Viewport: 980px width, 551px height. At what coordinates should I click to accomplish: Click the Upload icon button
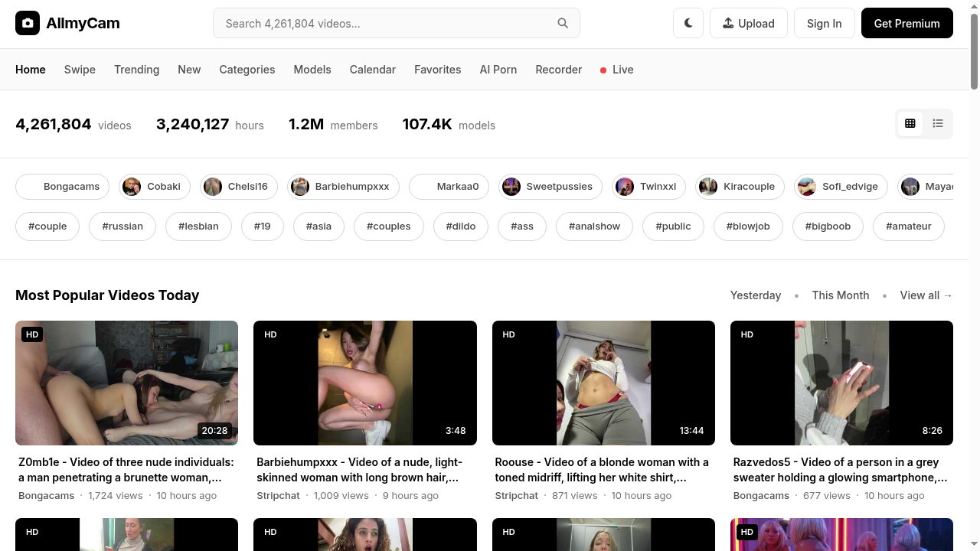(748, 23)
